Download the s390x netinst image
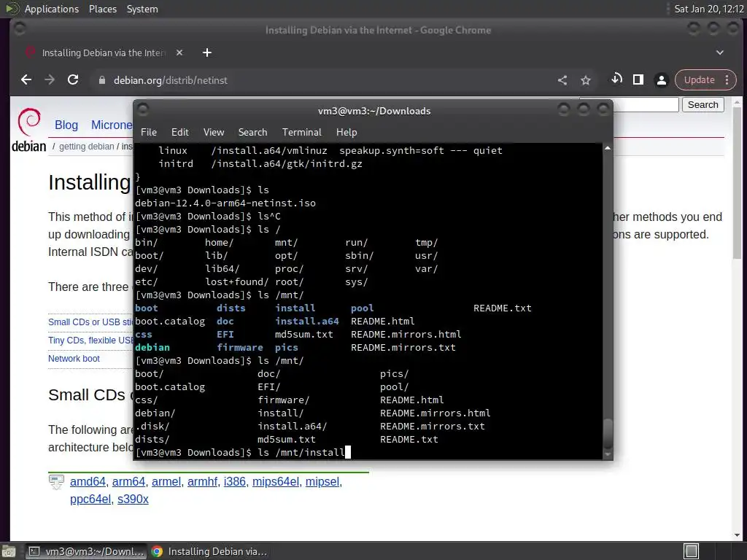 [x=133, y=499]
